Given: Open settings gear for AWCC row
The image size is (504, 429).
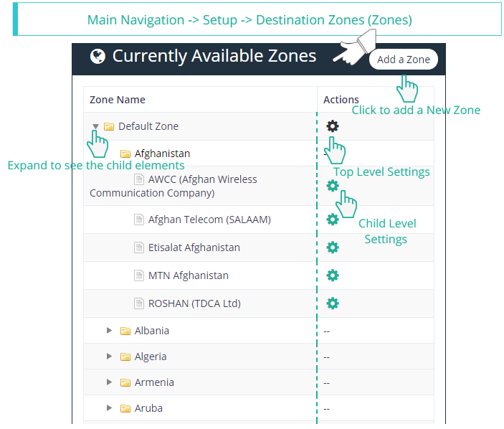Looking at the screenshot, I should tap(333, 186).
